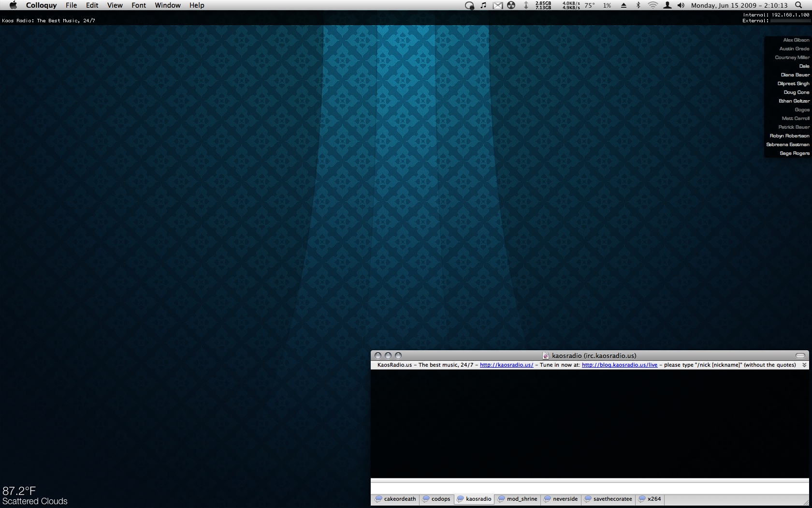
Task: Open the Wi-Fi status menu
Action: [652, 5]
